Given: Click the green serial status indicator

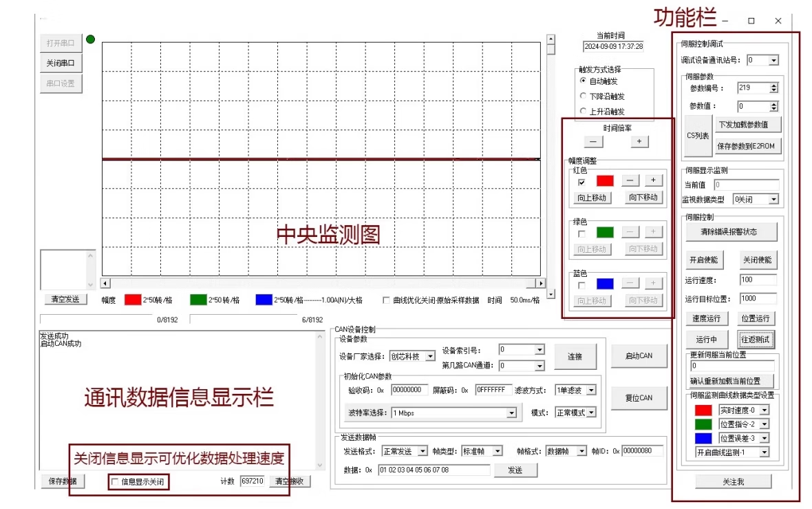Looking at the screenshot, I should (91, 39).
